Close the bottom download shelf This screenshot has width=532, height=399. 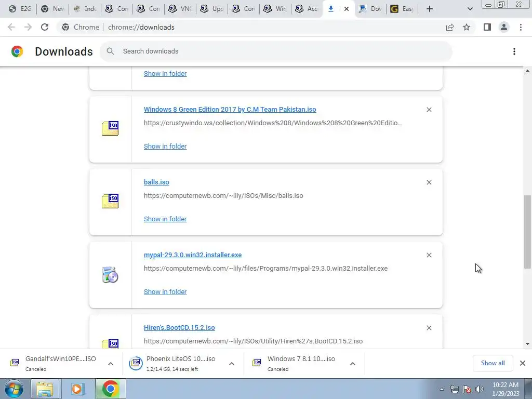523,363
